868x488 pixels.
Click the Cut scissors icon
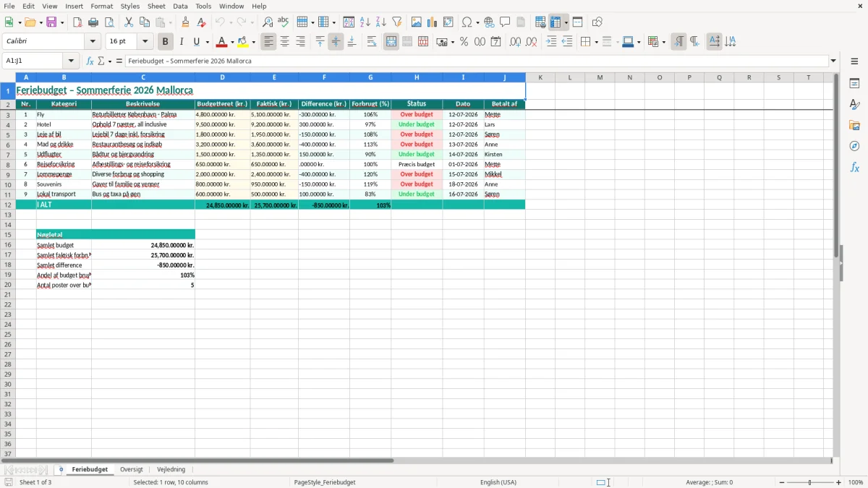tap(129, 22)
